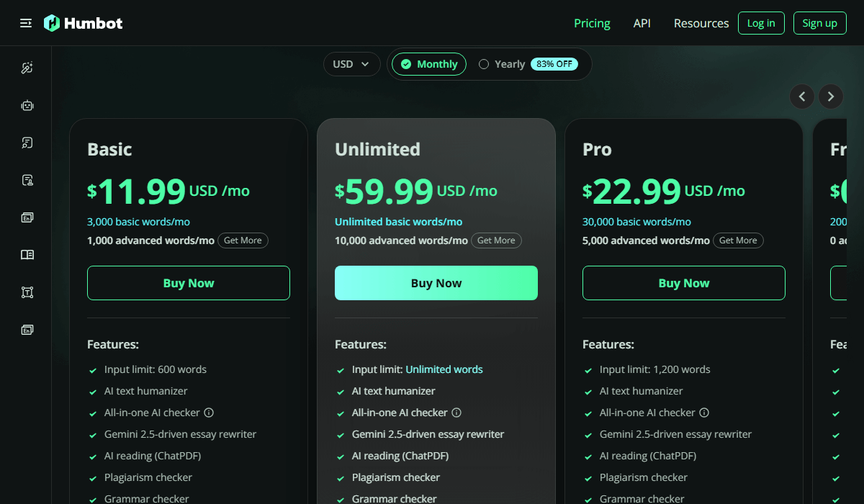This screenshot has width=864, height=504.
Task: Click 'Input limit: 1,200 words' feature
Action: 655,369
